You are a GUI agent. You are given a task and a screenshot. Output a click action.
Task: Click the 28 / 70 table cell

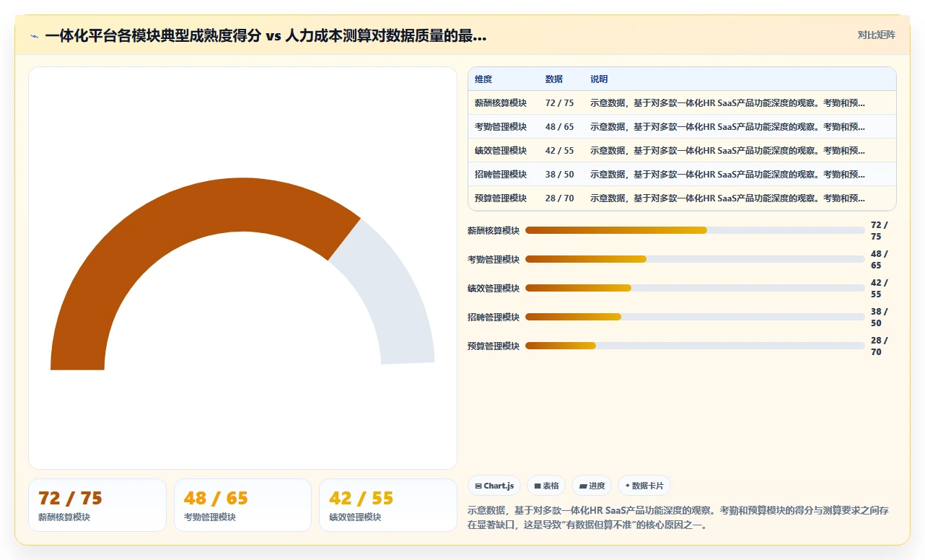pyautogui.click(x=560, y=198)
